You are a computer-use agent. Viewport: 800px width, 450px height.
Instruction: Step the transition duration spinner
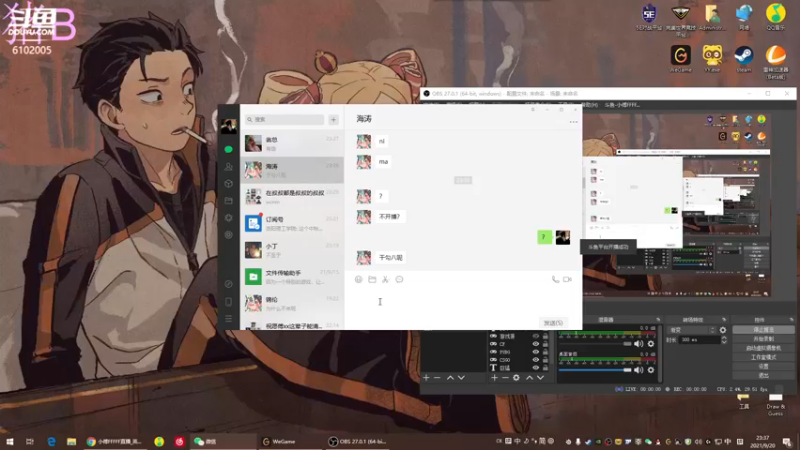[723, 340]
